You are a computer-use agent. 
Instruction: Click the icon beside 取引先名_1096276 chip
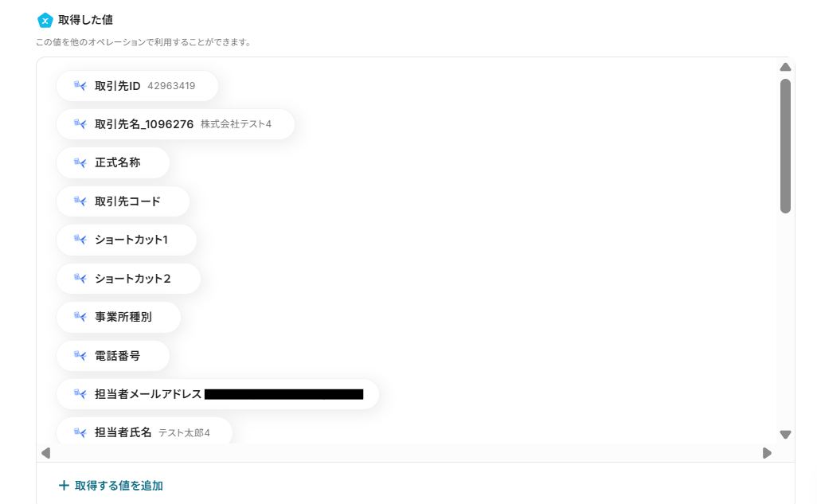[80, 124]
